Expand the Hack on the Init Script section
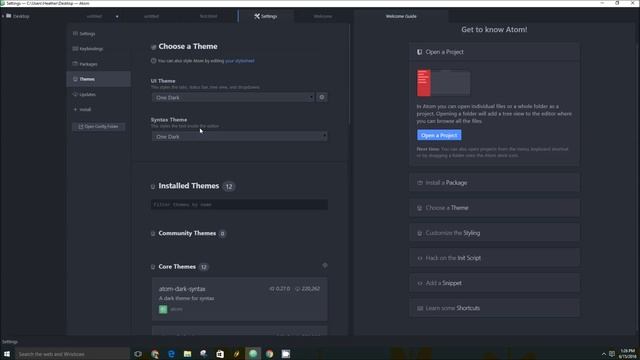The height and width of the screenshot is (360, 640). [494, 258]
